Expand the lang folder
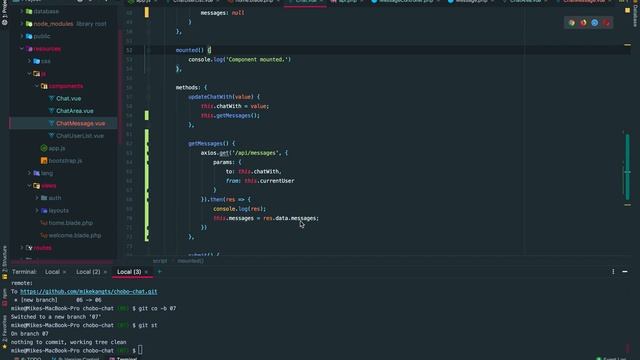This screenshot has height=360, width=640. [x=29, y=173]
